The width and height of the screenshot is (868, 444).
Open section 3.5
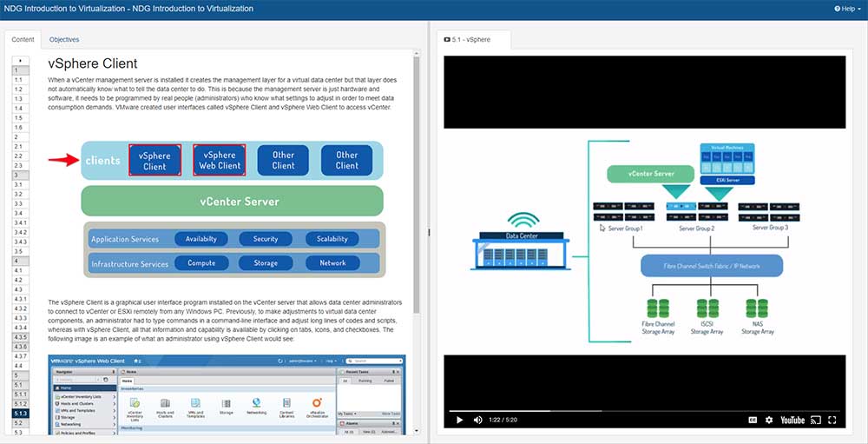[x=21, y=251]
